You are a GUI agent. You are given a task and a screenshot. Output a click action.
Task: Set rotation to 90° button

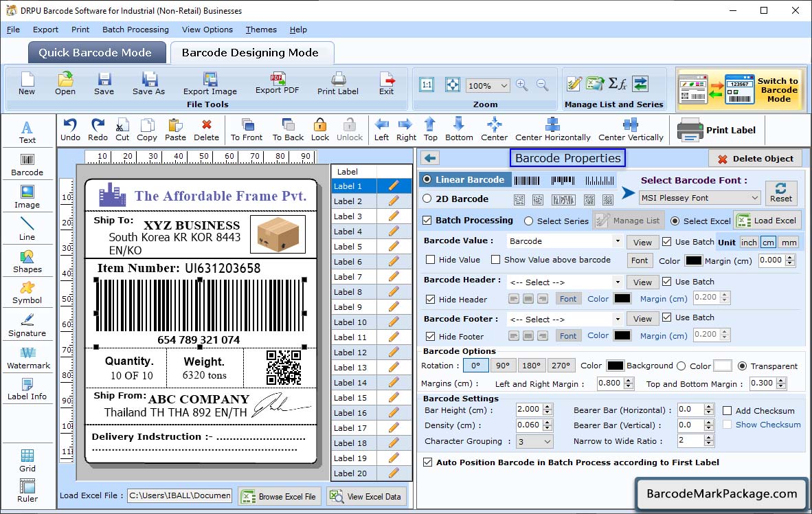(502, 366)
